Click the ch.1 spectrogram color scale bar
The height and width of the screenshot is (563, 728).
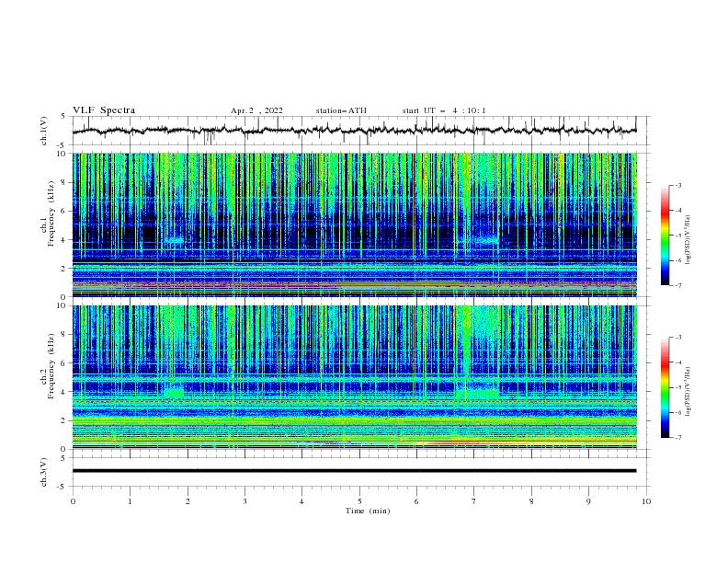pos(665,236)
